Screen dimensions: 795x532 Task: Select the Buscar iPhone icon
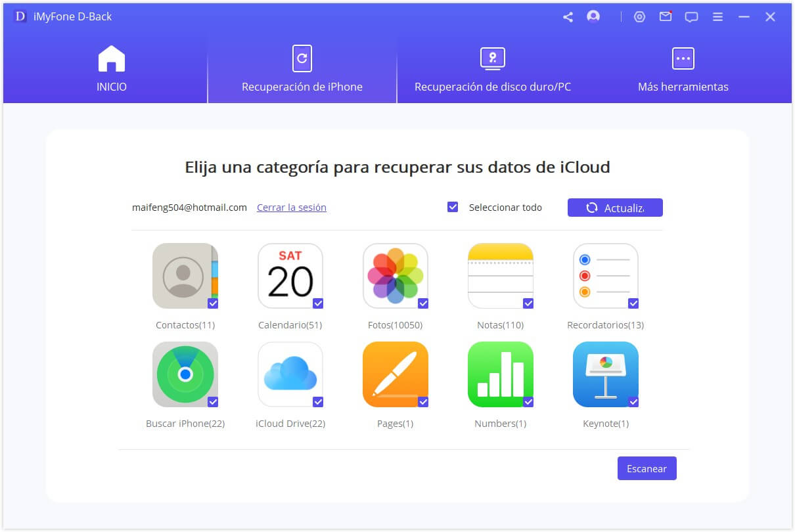click(185, 374)
